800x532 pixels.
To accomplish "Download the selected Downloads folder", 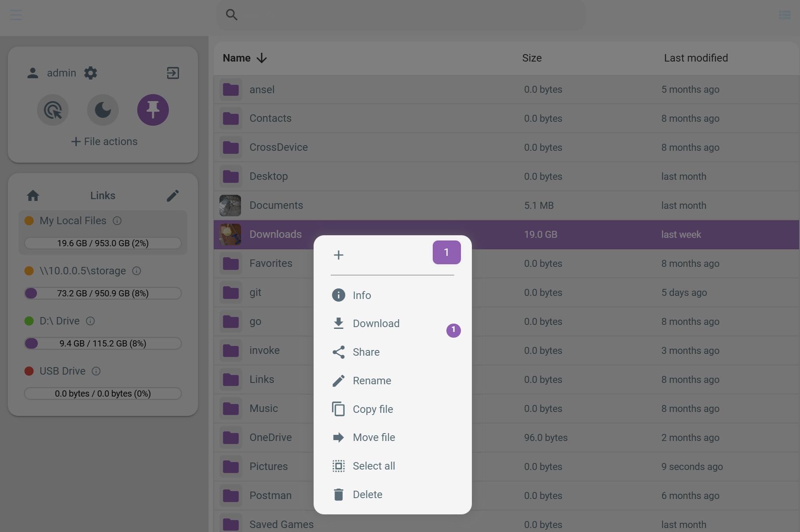I will 376,323.
